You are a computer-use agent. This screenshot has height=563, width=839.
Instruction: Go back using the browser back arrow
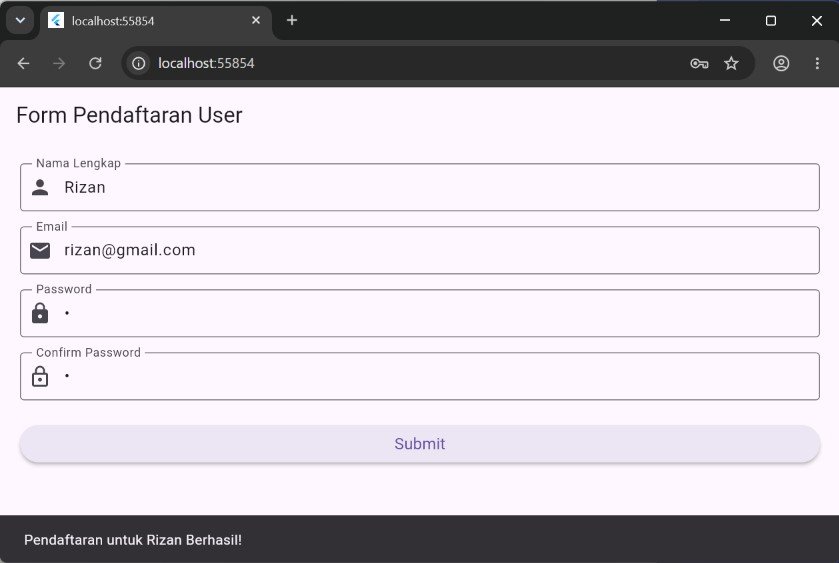(x=23, y=63)
